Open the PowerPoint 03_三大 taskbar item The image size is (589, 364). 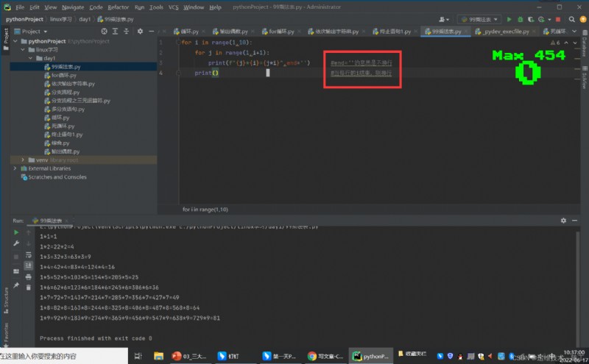(189, 356)
